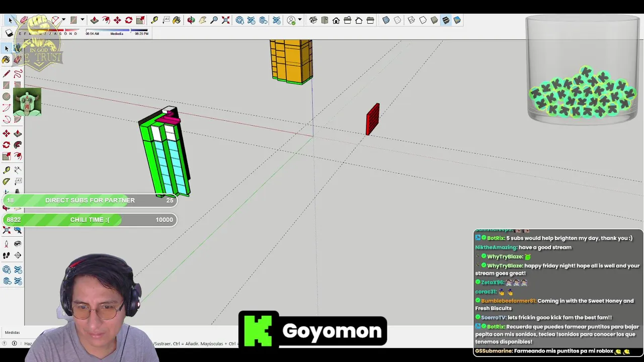Click the Medidas measurements label
The height and width of the screenshot is (362, 644).
tap(12, 332)
